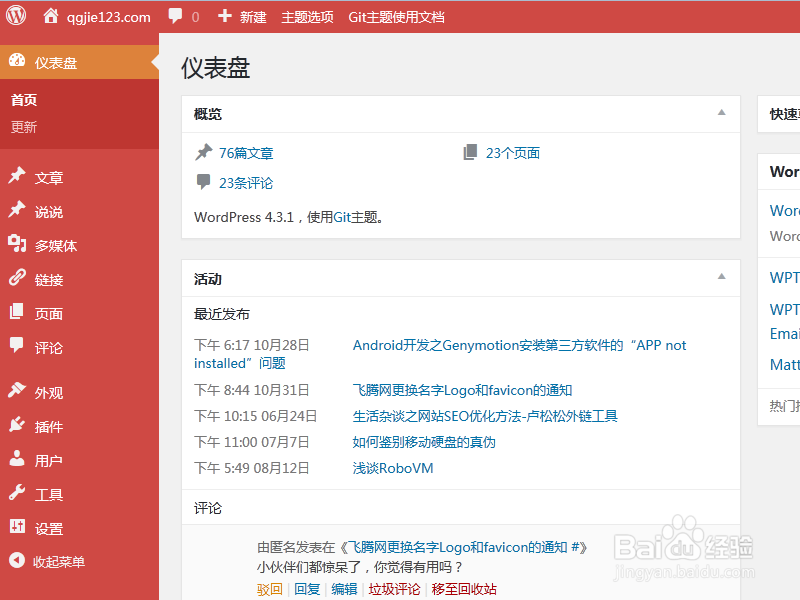Viewport: 800px width, 600px height.
Task: Click the pin icon next to 说说
Action: coord(17,210)
